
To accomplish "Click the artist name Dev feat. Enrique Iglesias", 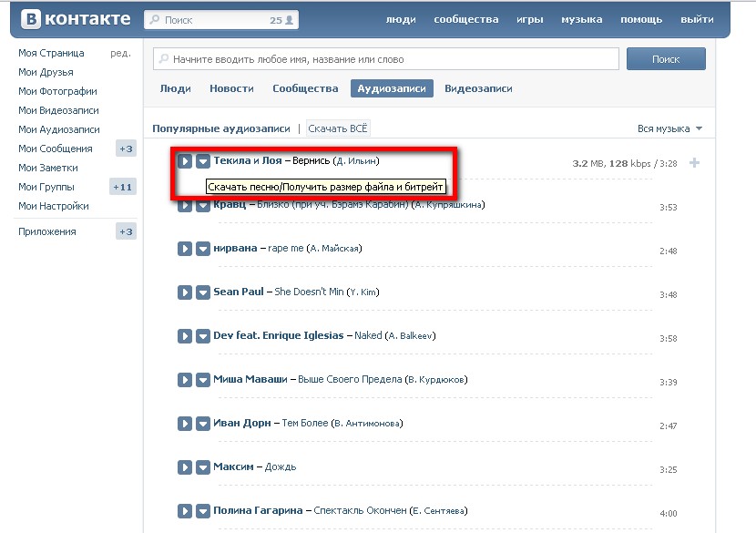I will click(x=279, y=335).
